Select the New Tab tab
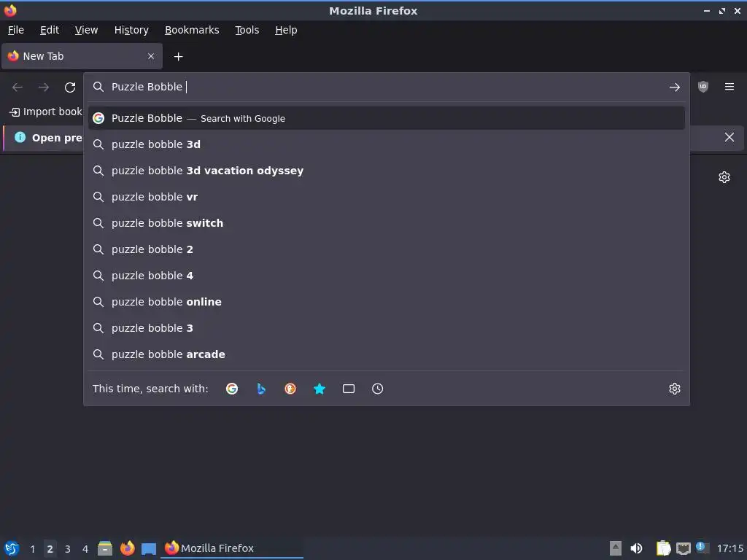This screenshot has width=747, height=560. (x=82, y=56)
